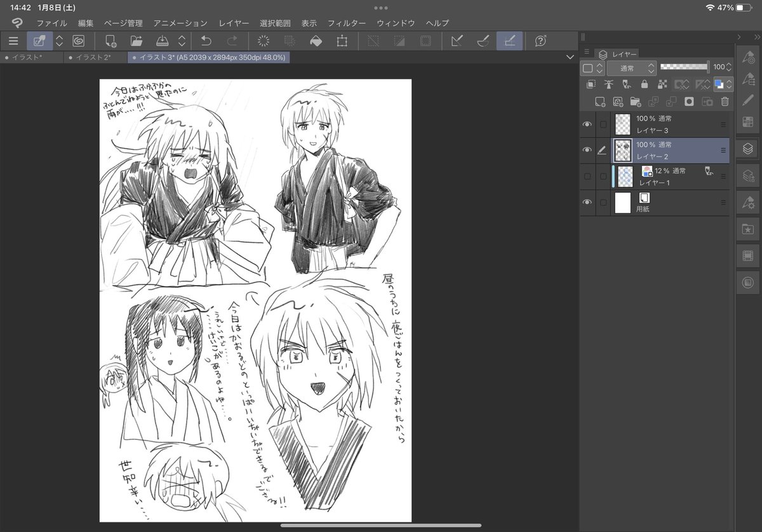Toggle Set as draft layer
Image resolution: width=762 pixels, height=532 pixels.
click(626, 84)
